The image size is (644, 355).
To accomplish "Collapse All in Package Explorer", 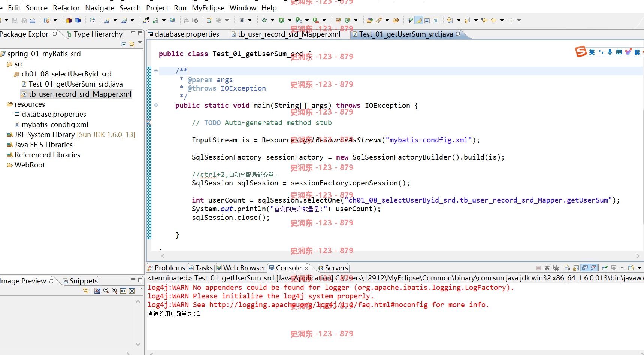I will click(x=124, y=44).
